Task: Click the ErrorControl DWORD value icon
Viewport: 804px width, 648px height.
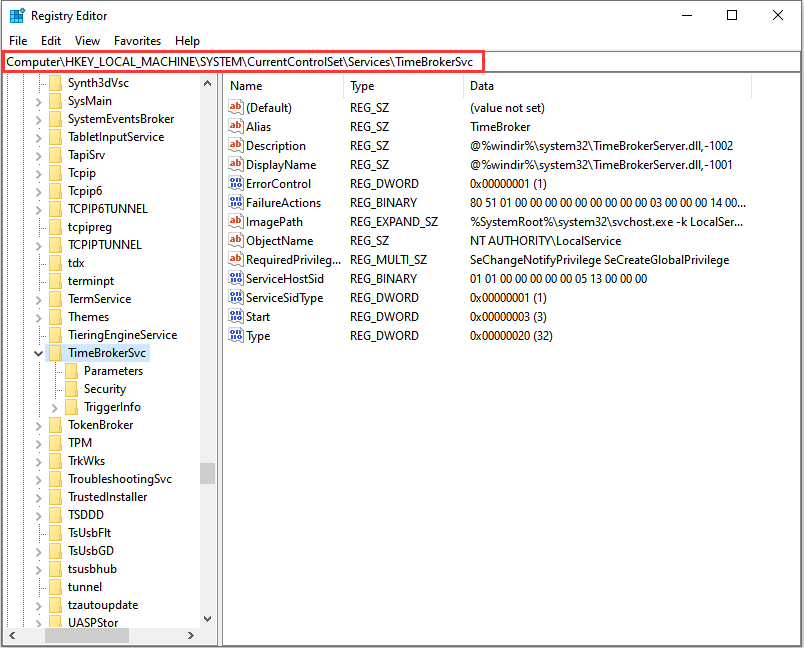Action: pyautogui.click(x=236, y=183)
